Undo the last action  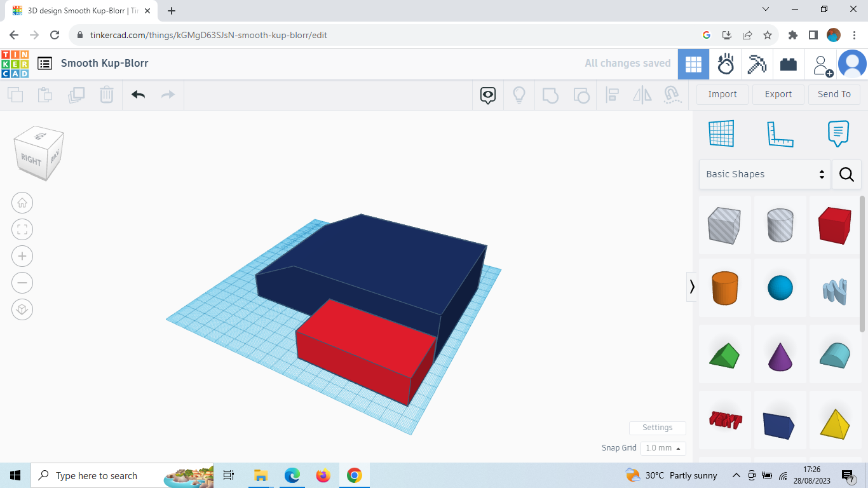[138, 94]
